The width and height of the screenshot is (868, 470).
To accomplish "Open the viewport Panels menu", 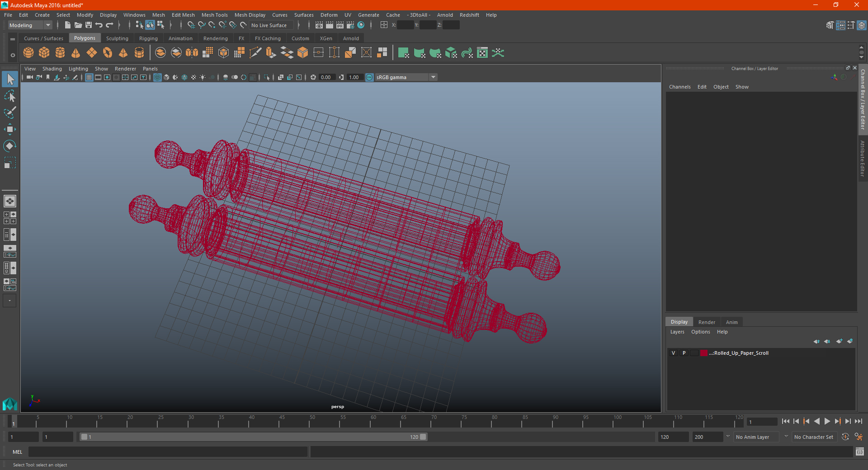I will 150,69.
